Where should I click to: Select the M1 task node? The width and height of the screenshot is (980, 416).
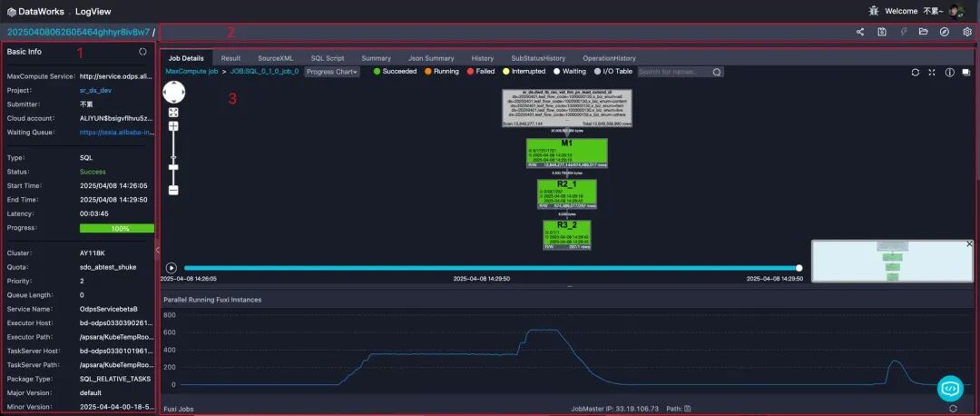(x=567, y=154)
